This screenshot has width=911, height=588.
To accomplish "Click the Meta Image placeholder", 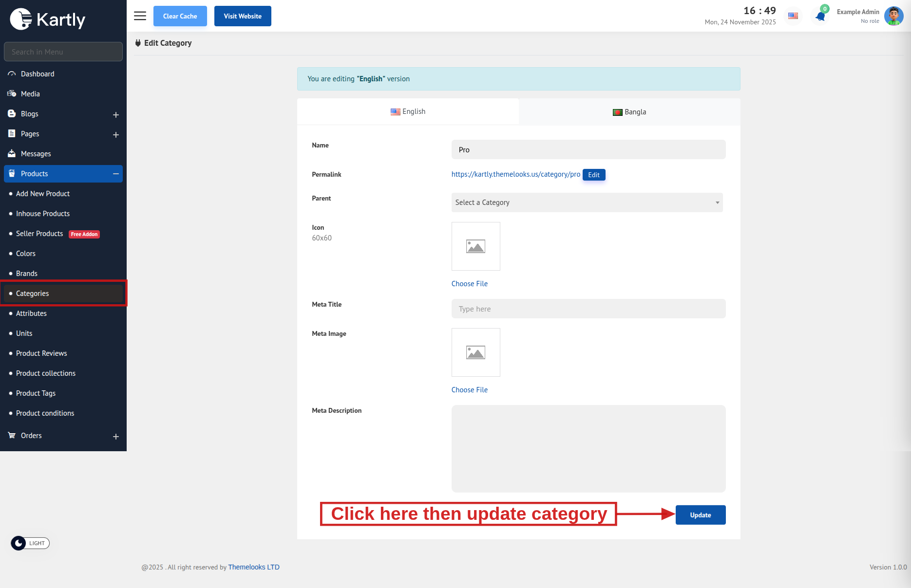I will [x=475, y=352].
